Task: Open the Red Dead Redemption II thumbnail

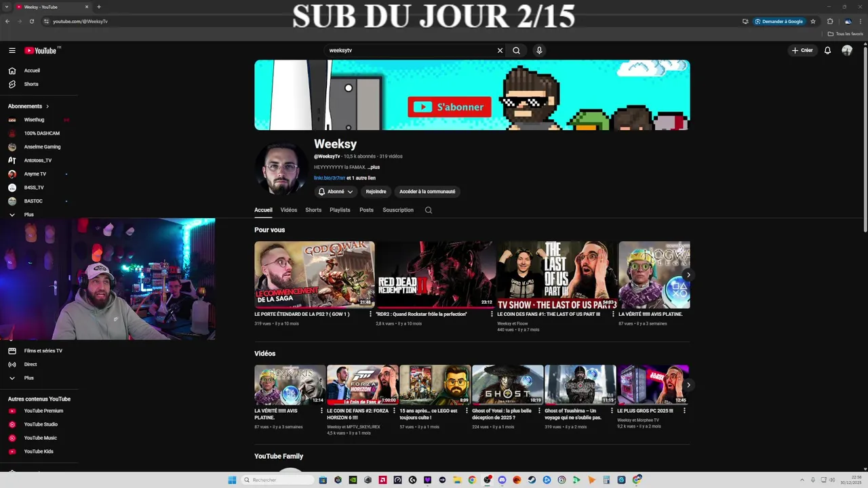Action: pos(435,274)
